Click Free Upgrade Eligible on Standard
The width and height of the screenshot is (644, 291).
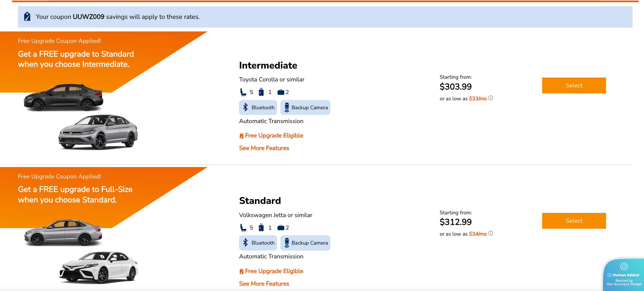271,271
